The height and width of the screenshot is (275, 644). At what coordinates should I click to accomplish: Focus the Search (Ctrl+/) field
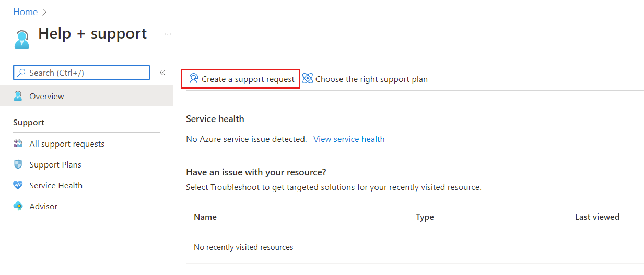click(x=81, y=73)
